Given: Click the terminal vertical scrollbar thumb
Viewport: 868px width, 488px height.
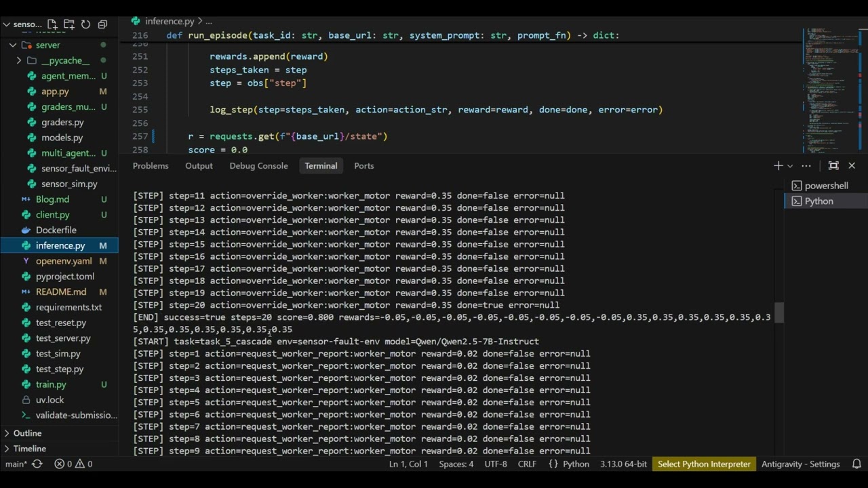Looking at the screenshot, I should 780,312.
